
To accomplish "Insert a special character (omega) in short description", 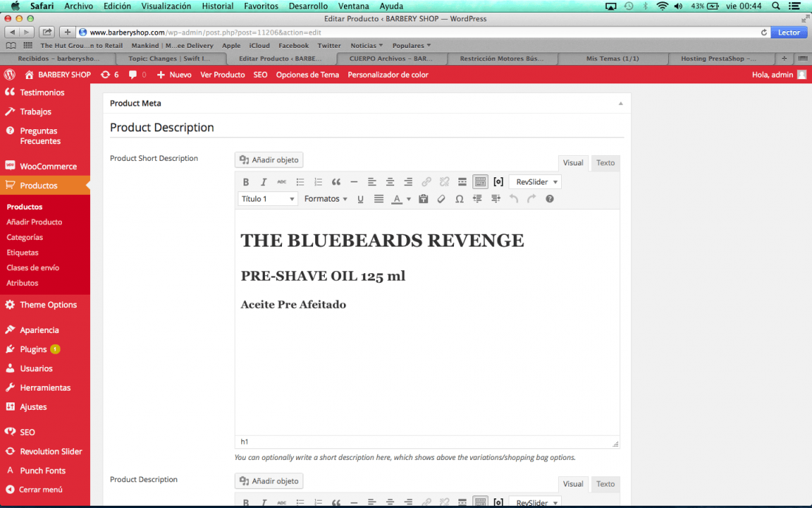I will pos(459,199).
